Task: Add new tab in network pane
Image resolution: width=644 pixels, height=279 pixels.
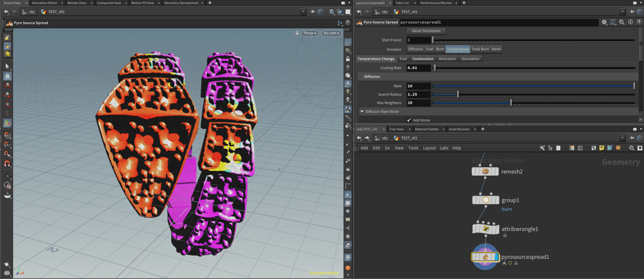Action: click(482, 129)
